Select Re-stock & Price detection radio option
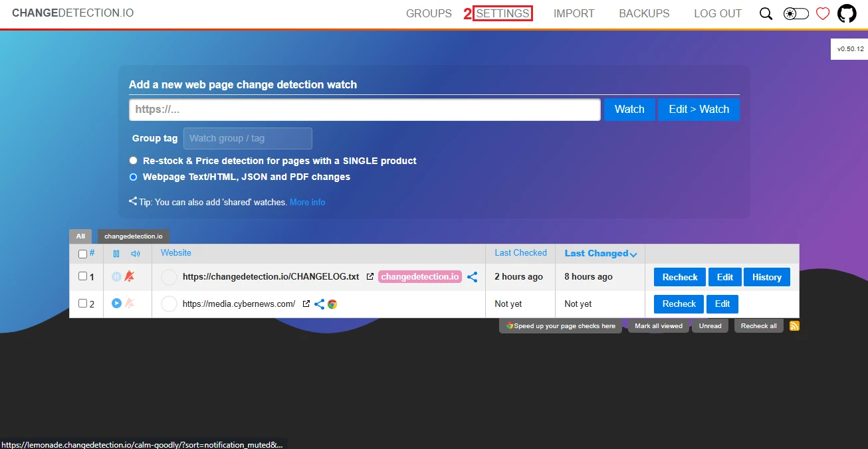Screen dimensions: 868x449 pos(134,161)
